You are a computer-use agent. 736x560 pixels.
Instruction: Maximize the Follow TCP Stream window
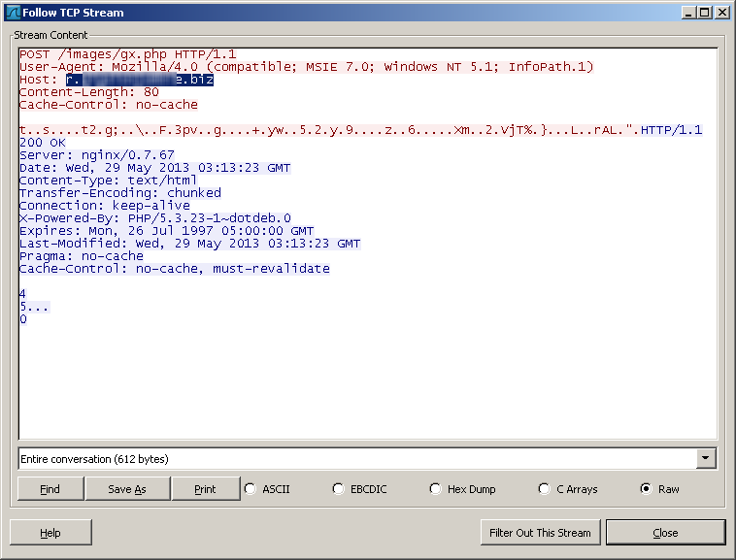(705, 13)
